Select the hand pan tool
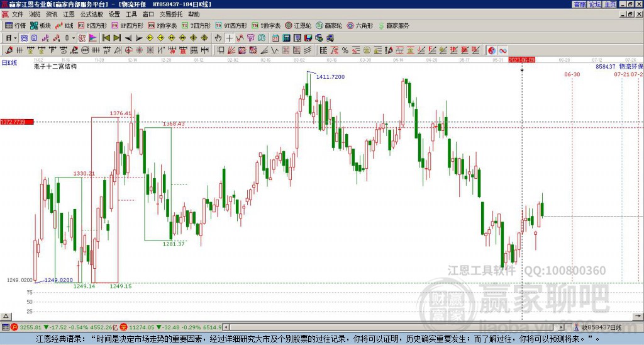This screenshot has height=345, width=644. click(x=218, y=38)
